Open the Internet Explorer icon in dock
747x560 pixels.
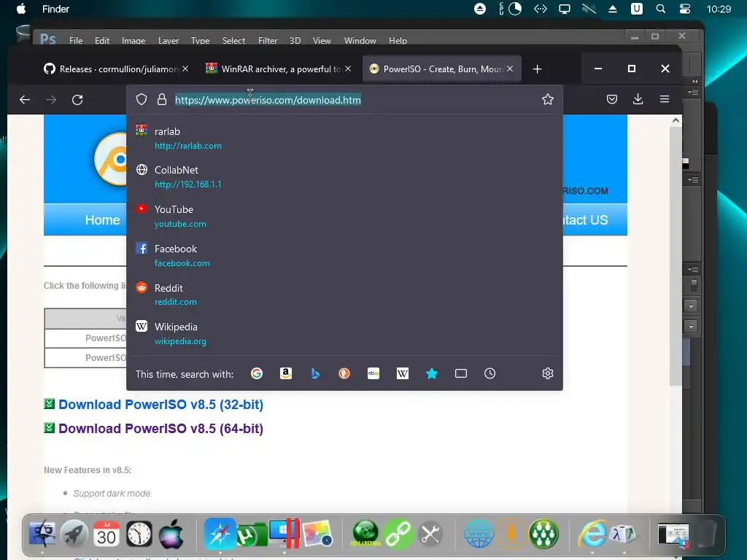(592, 534)
